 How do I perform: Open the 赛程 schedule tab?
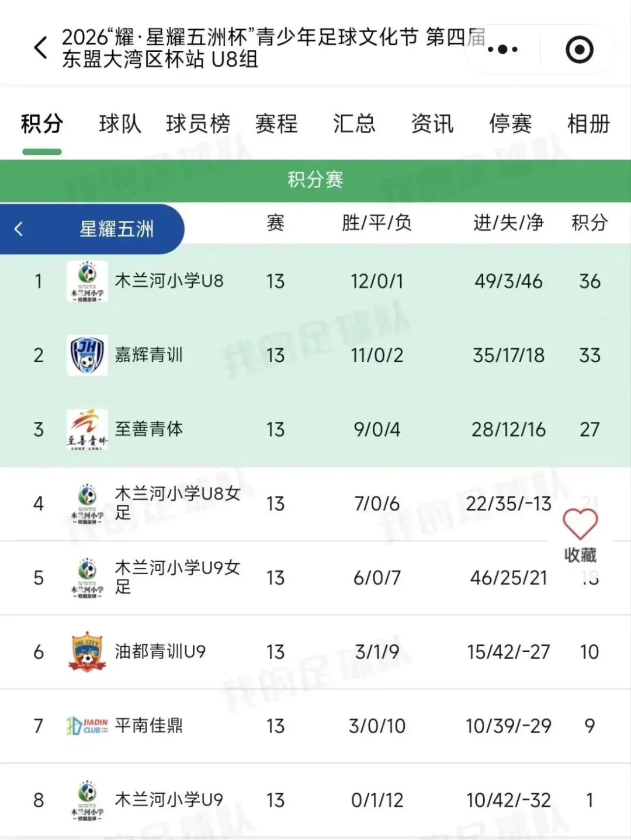[276, 124]
